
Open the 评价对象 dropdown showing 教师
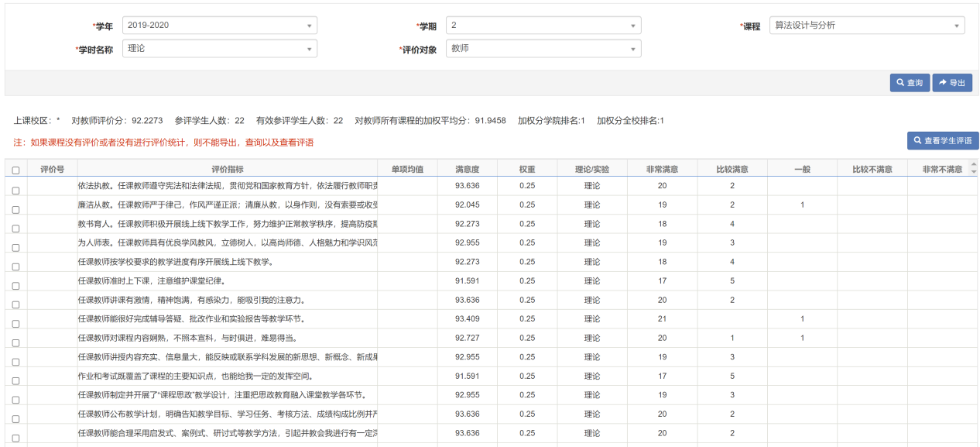543,48
